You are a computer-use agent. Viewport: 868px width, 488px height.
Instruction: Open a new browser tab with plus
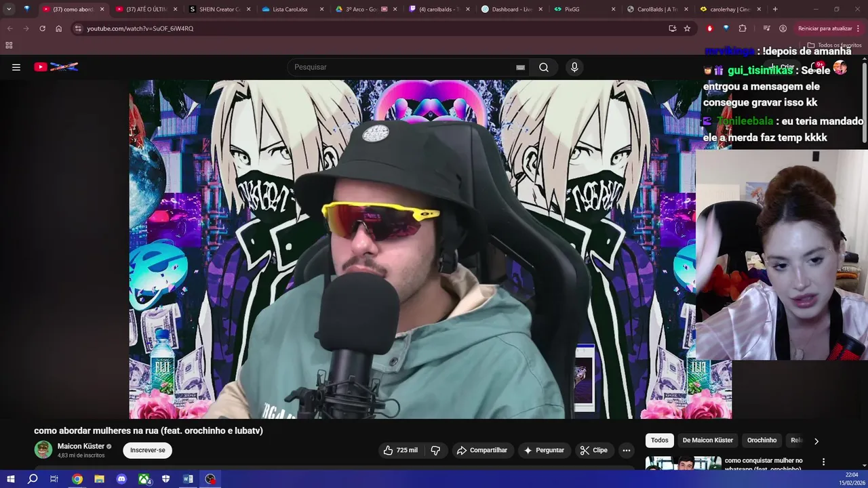point(775,9)
